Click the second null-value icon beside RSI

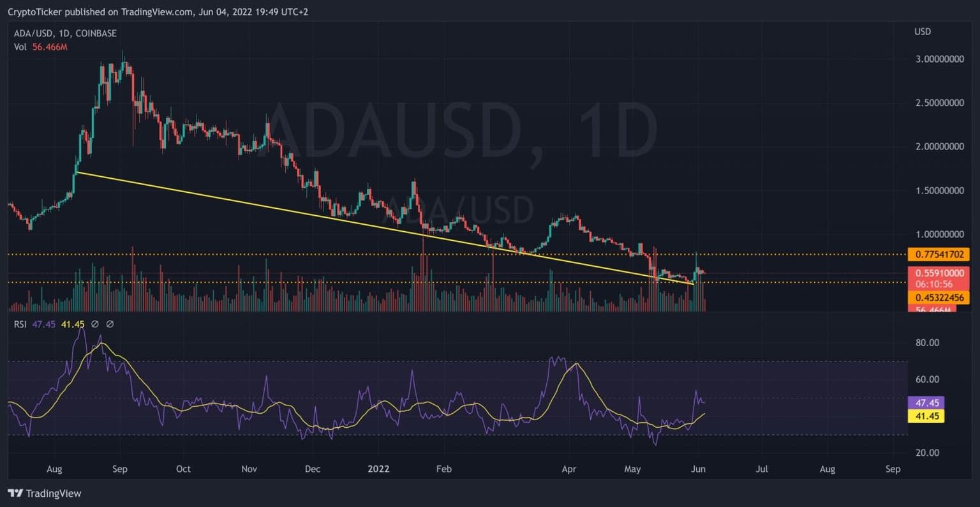110,324
